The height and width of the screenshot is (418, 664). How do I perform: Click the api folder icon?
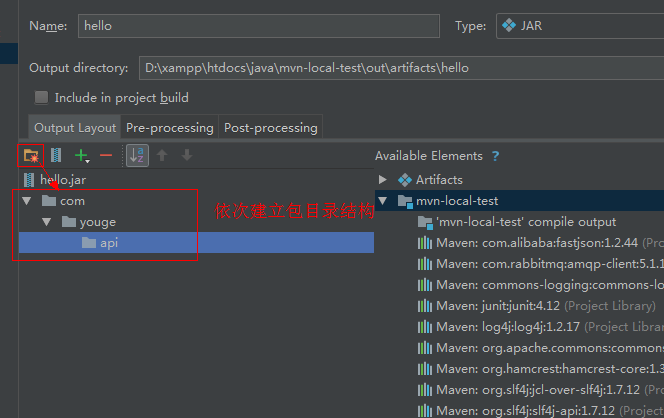click(89, 243)
